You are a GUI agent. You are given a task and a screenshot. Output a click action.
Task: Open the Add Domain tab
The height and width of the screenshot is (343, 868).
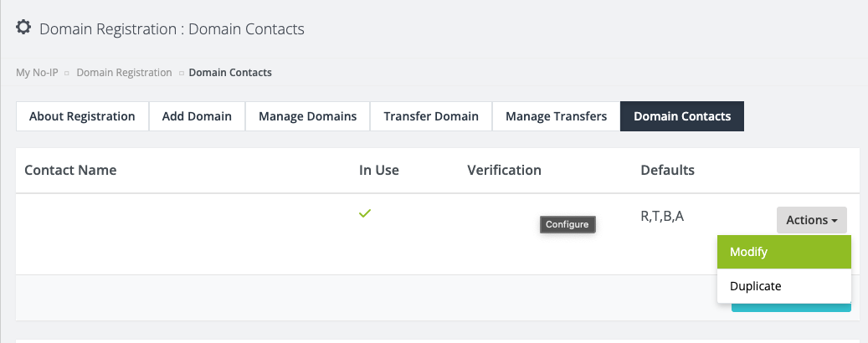(x=197, y=116)
